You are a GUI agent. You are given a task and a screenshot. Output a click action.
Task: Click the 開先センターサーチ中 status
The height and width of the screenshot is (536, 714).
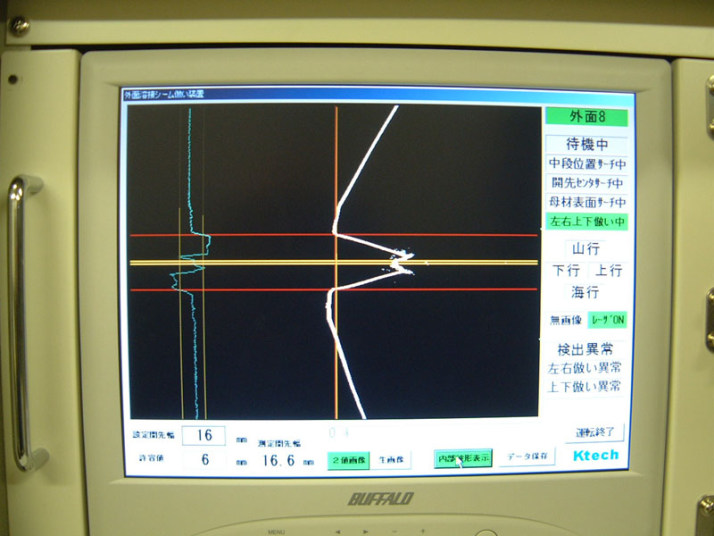[586, 183]
